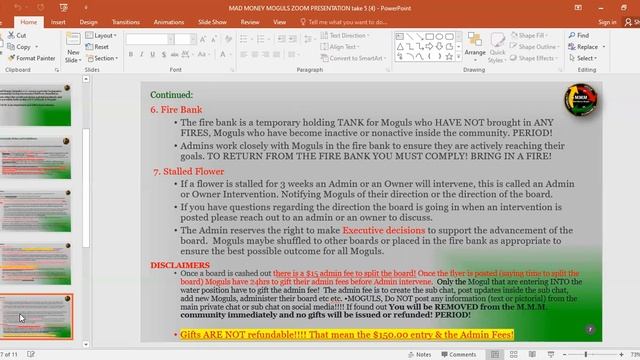Open the Shape Outline color menu
This screenshot has height=360, width=640.
tap(535, 47)
